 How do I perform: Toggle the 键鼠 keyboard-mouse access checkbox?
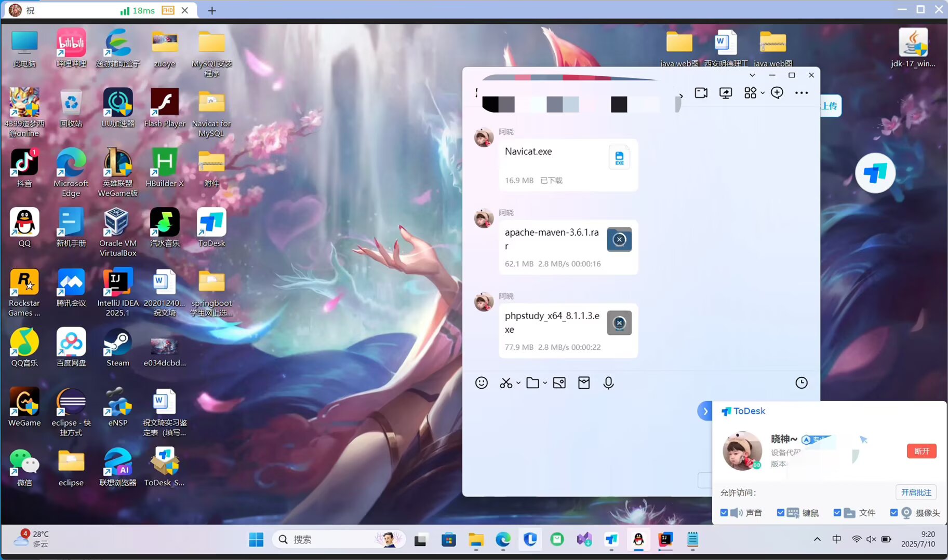[780, 513]
